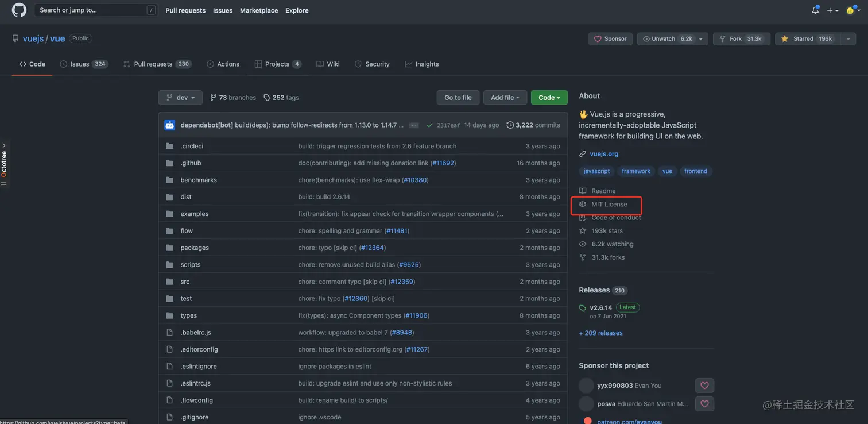Screen dimensions: 868x424
Task: Select the javascript topic tag
Action: coord(596,171)
